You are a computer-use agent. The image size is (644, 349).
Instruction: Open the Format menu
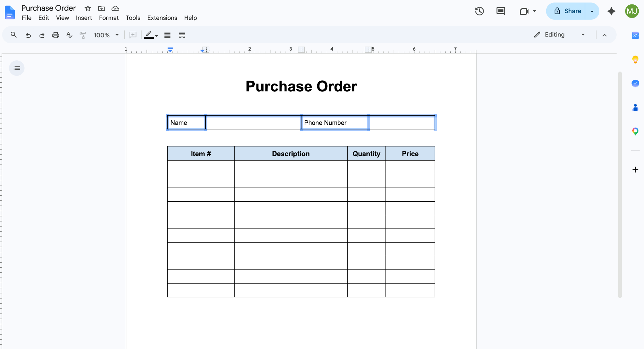[x=109, y=18]
